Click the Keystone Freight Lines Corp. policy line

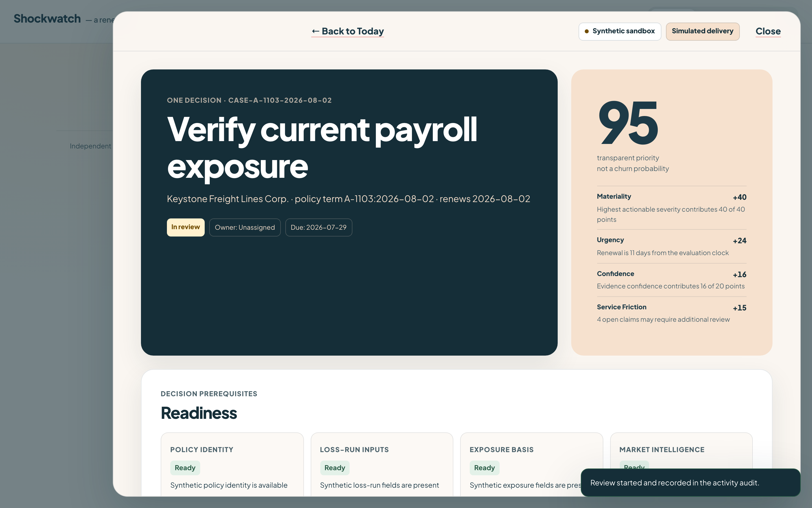[x=348, y=199]
